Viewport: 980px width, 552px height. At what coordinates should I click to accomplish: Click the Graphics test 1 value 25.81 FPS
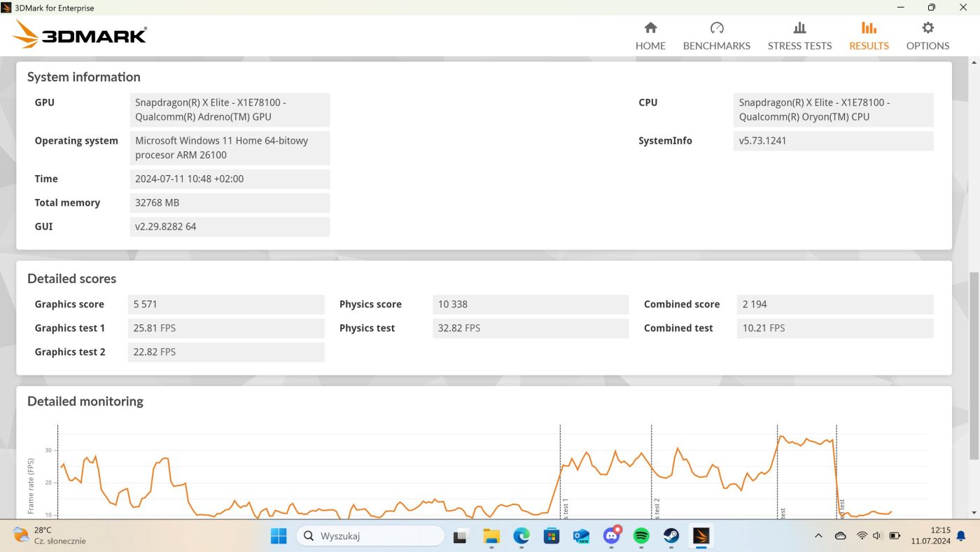click(x=226, y=328)
